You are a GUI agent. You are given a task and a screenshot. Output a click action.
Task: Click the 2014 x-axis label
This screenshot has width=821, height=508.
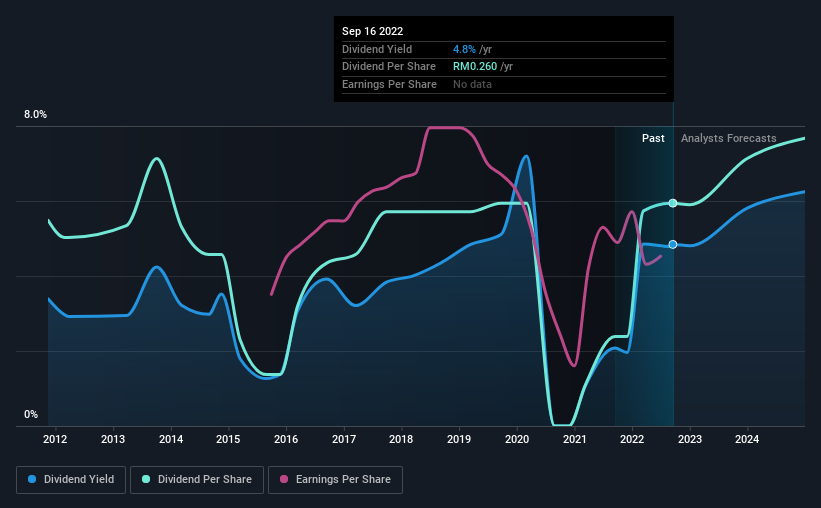pos(171,439)
